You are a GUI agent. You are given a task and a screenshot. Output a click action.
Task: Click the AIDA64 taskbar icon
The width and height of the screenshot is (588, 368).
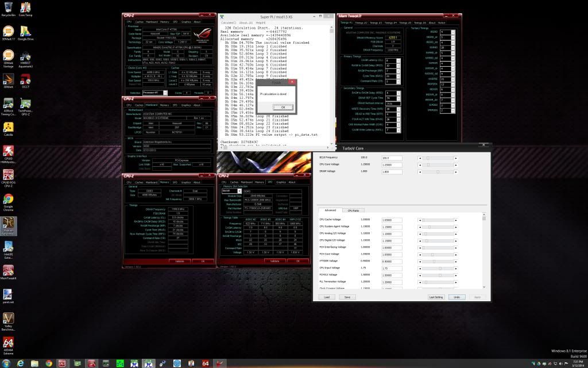tap(206, 363)
